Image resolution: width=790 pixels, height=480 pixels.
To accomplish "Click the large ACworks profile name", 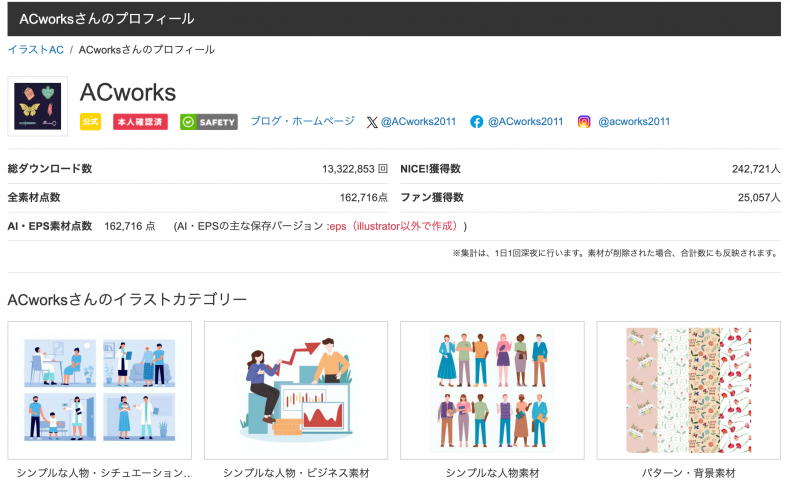I will 128,93.
